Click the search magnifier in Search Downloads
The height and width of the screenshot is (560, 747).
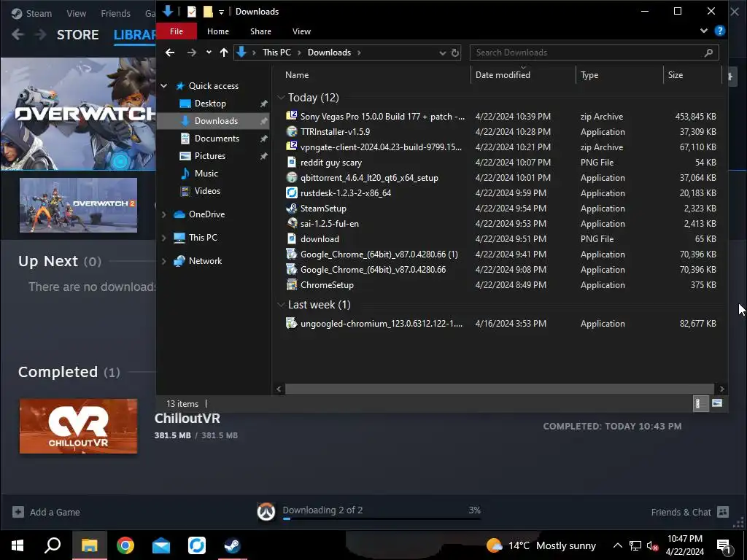[708, 52]
